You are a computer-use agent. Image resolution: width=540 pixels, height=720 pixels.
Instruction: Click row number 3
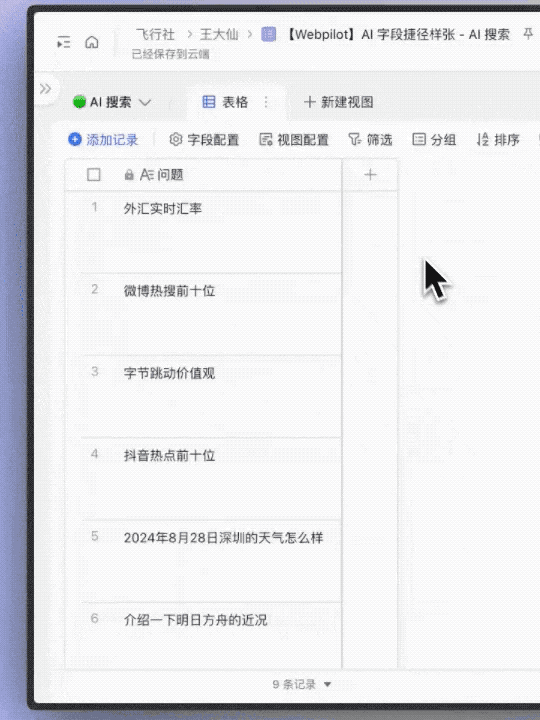point(95,371)
